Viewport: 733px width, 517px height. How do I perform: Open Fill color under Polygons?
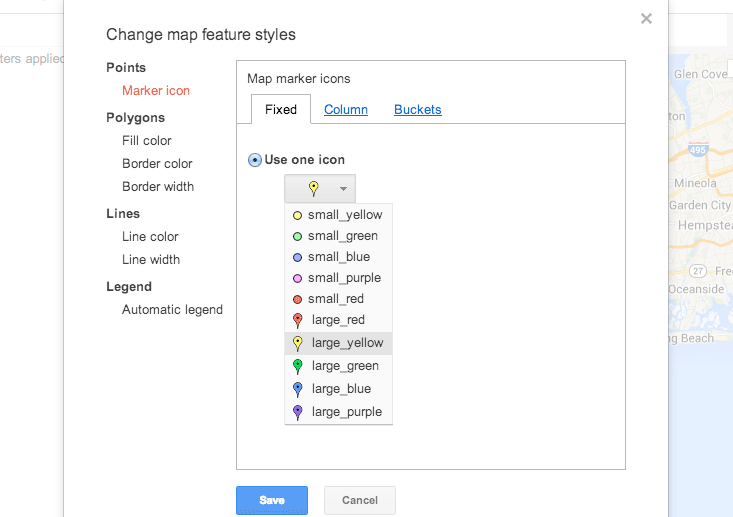coord(147,141)
